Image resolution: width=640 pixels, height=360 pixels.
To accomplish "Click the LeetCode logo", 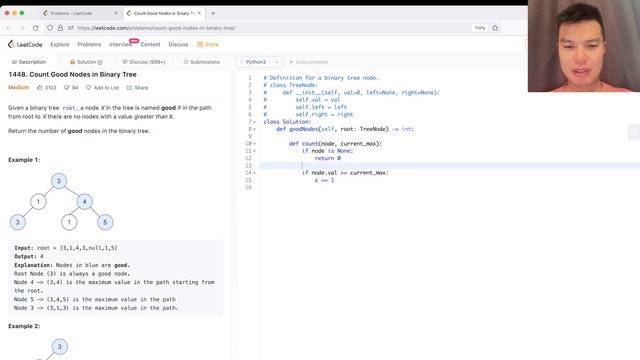I will 25,44.
